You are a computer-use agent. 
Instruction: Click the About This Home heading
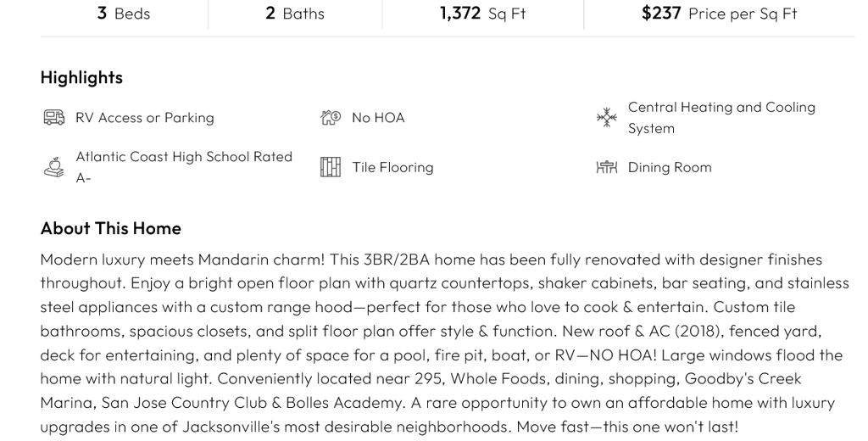[110, 228]
